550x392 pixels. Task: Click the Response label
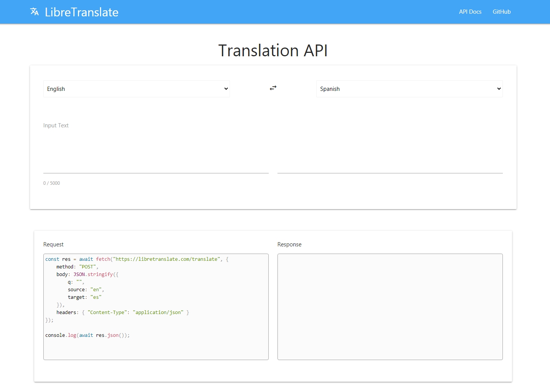tap(289, 244)
